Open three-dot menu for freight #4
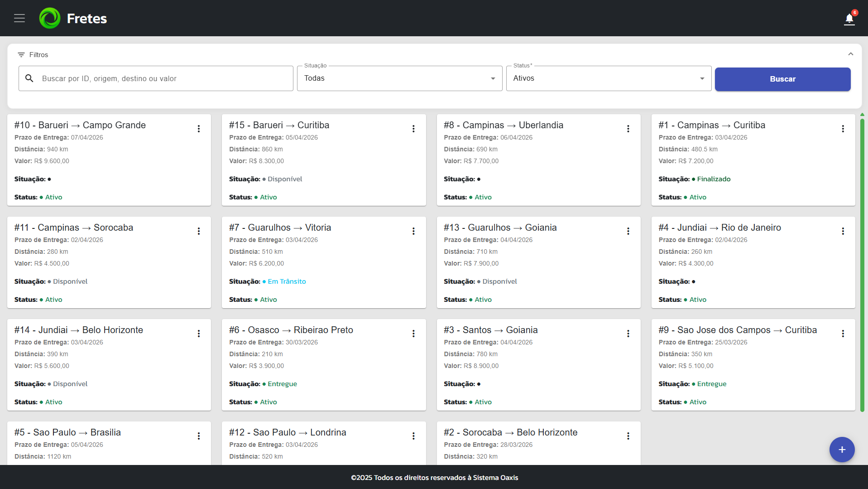The width and height of the screenshot is (868, 489). (843, 231)
